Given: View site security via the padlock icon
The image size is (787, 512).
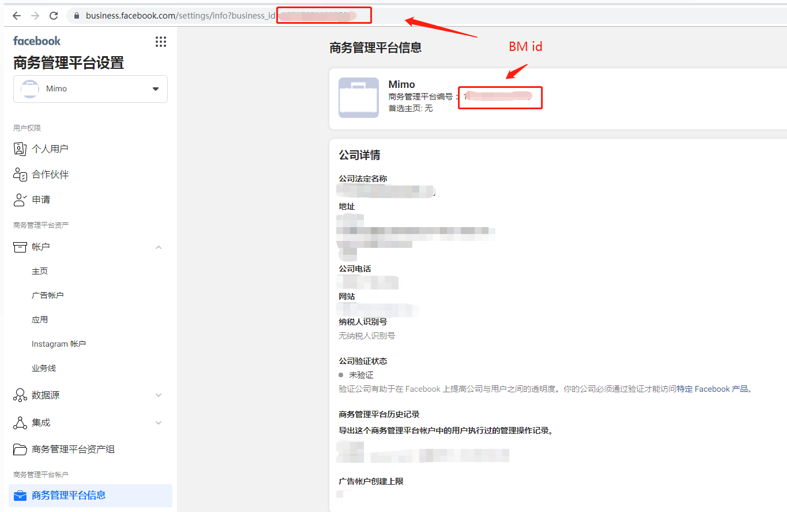Looking at the screenshot, I should click(76, 16).
